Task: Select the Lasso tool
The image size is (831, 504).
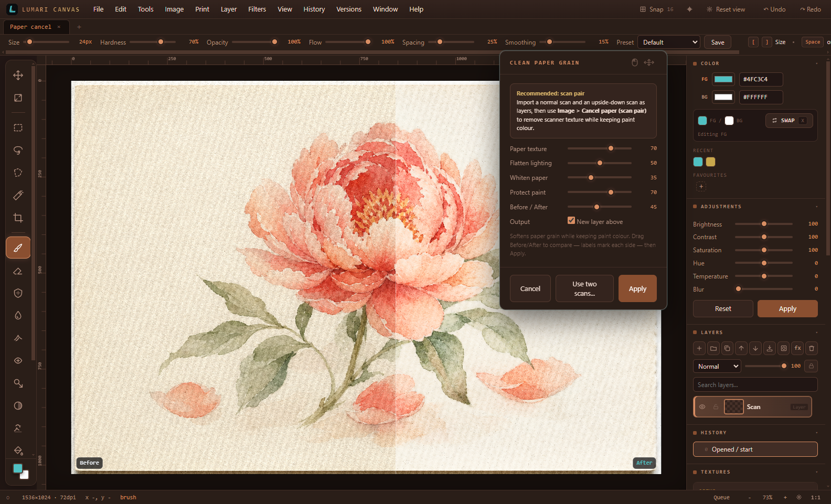Action: pos(18,151)
